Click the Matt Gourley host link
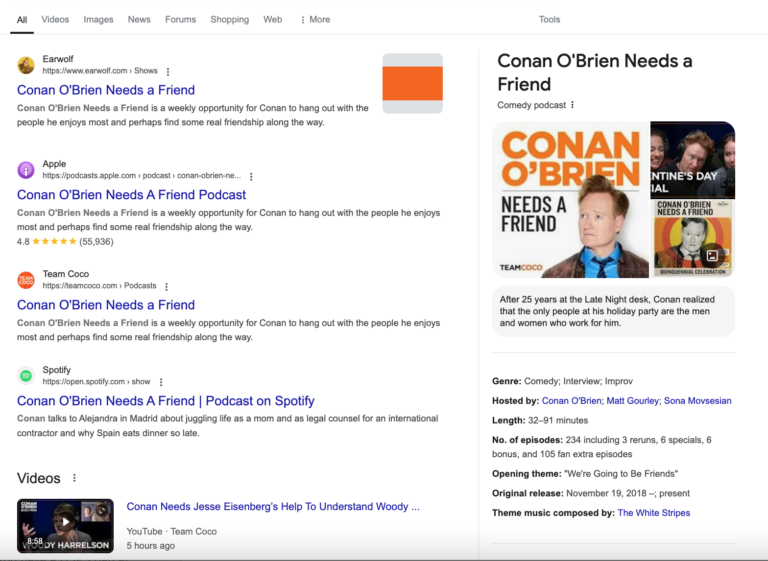The width and height of the screenshot is (768, 561). point(633,401)
